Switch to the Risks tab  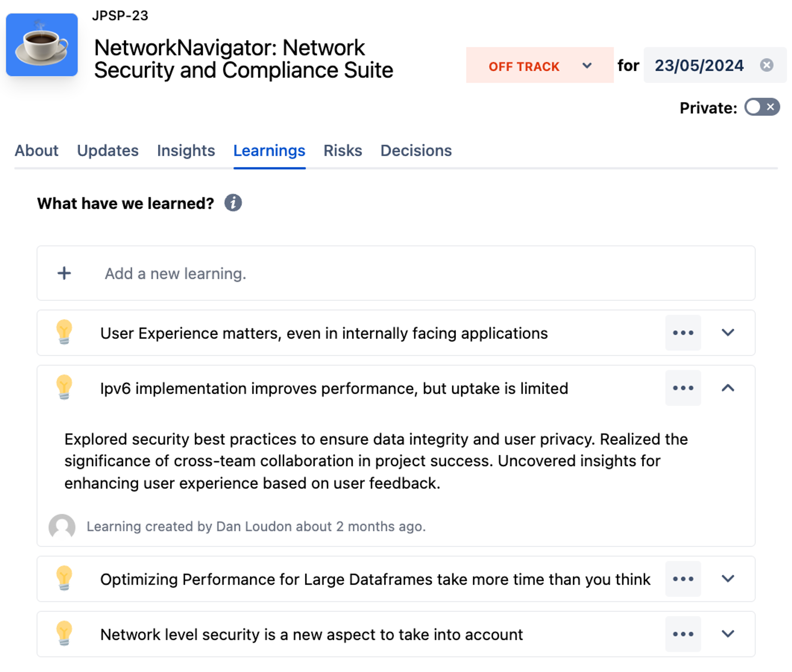(x=342, y=151)
